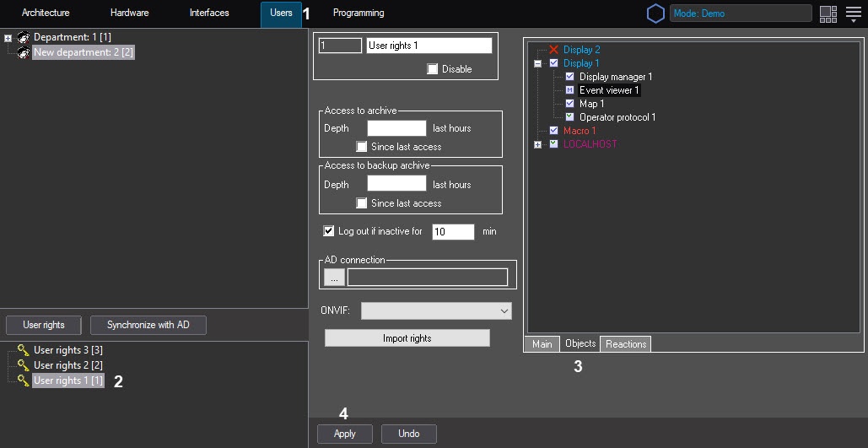Select Macro 1 tree item

pos(580,131)
